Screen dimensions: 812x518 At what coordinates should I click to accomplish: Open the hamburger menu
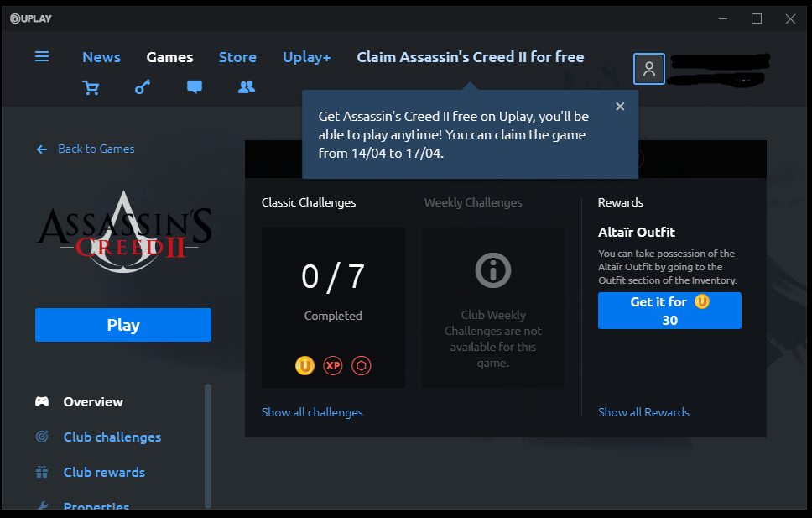(42, 56)
